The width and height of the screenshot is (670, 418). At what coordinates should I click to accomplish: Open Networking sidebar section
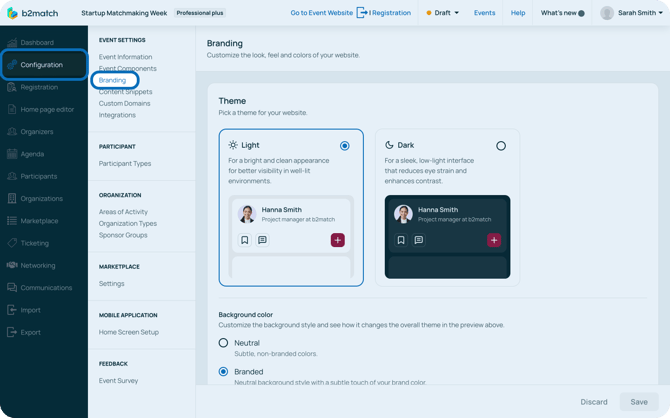[x=38, y=265]
